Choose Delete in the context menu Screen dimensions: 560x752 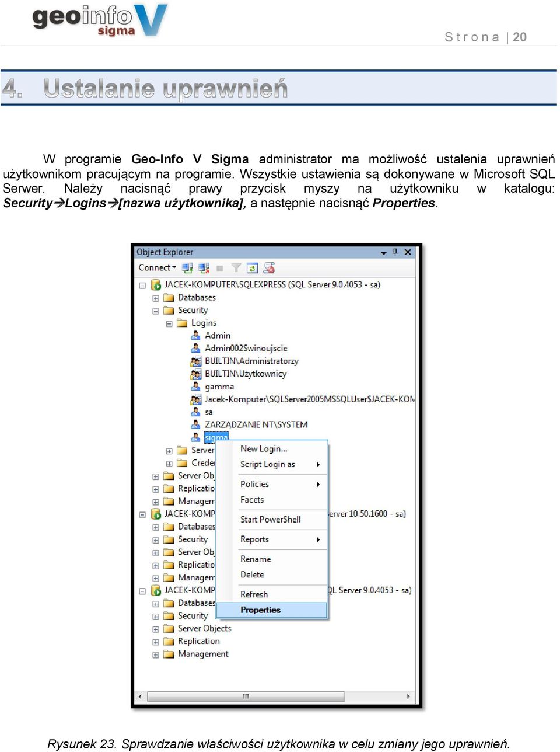pyautogui.click(x=272, y=575)
